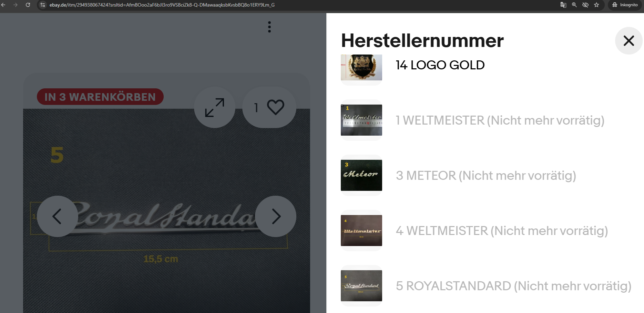Select the 4 WELTMEISTER variant
The height and width of the screenshot is (313, 644).
point(502,231)
